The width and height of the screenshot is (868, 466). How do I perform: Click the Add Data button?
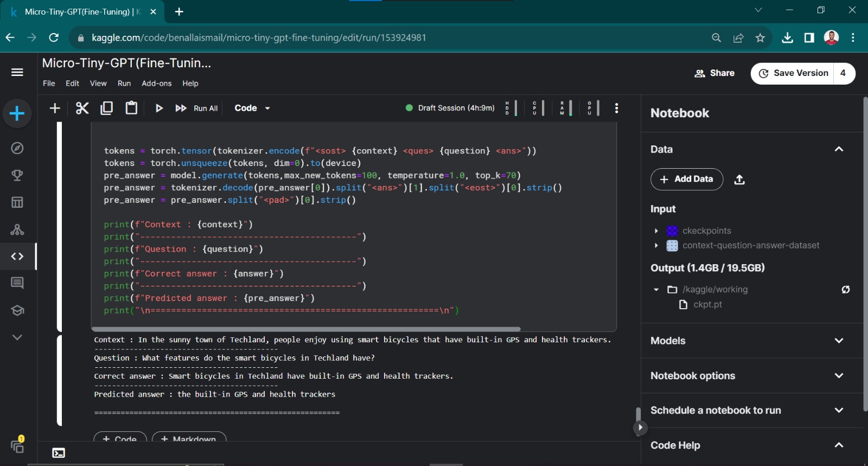tap(686, 180)
